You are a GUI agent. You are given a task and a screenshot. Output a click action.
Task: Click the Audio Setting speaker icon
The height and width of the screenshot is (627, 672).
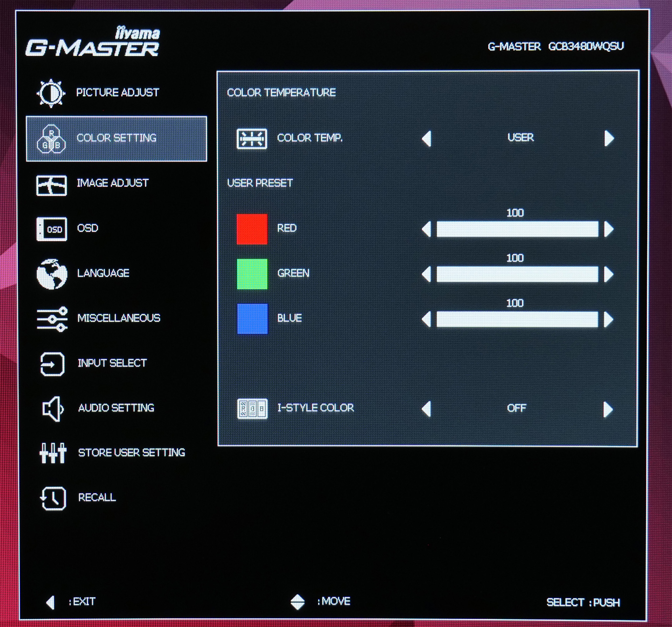(52, 409)
